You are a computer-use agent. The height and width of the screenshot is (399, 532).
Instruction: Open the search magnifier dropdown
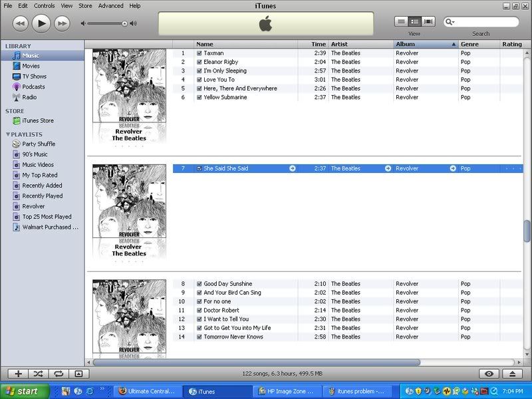(x=450, y=22)
